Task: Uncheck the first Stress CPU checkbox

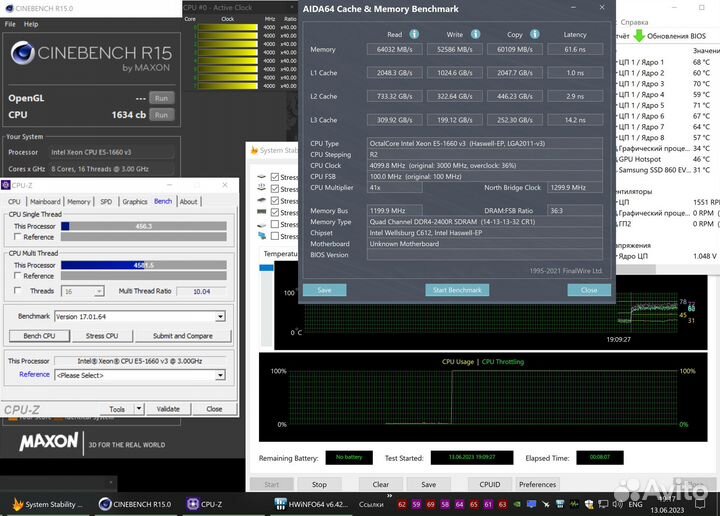Action: click(x=275, y=177)
